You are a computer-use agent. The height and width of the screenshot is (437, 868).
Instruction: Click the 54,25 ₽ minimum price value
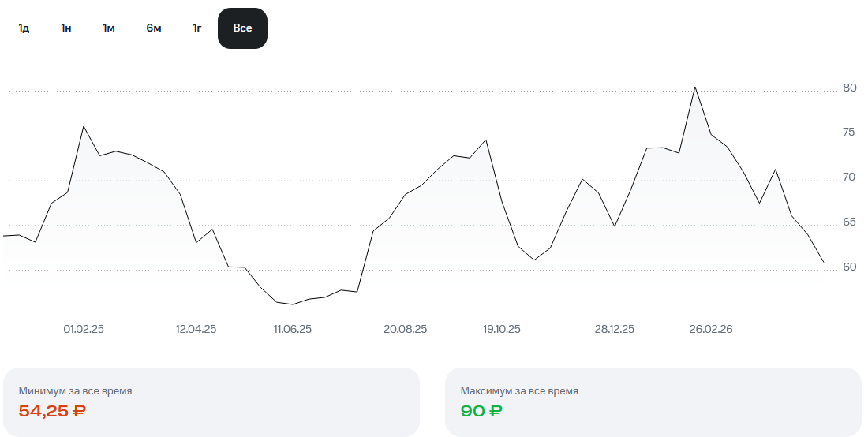click(x=52, y=410)
